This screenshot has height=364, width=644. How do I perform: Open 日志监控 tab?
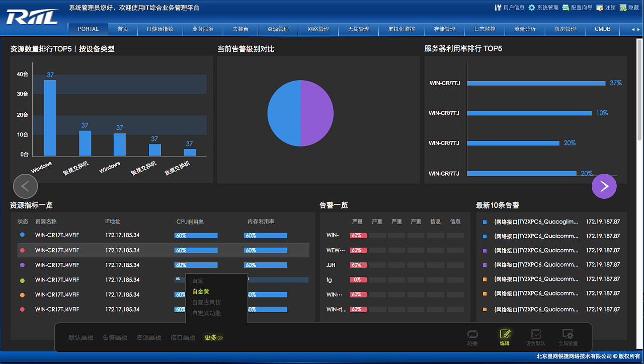point(485,29)
